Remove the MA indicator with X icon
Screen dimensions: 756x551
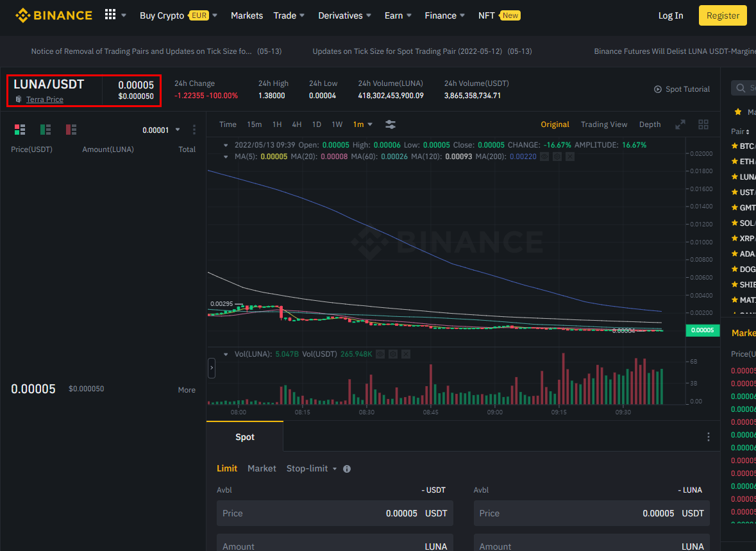[570, 157]
